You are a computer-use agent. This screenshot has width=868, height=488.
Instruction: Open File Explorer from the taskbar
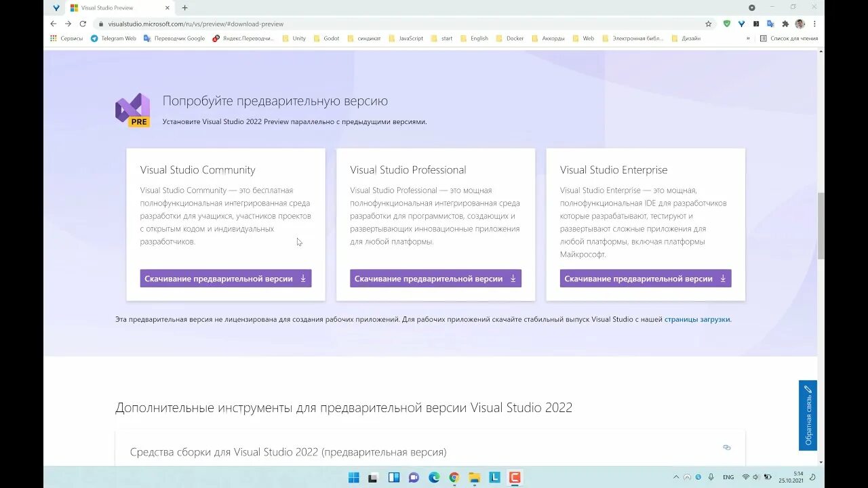(475, 477)
